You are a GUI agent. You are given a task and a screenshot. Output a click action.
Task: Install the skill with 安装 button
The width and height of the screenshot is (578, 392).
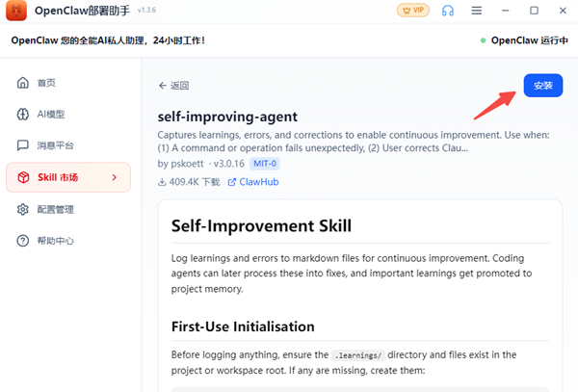[x=543, y=86]
